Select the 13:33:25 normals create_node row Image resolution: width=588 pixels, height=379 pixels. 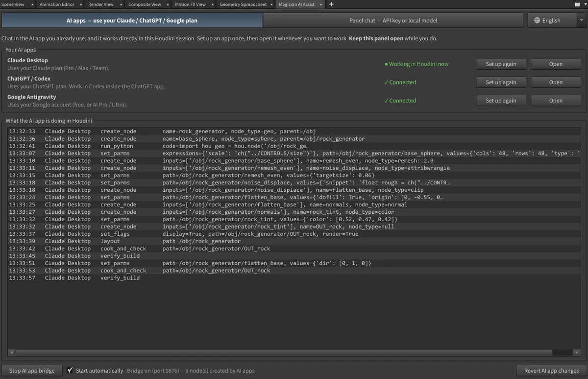tap(294, 205)
